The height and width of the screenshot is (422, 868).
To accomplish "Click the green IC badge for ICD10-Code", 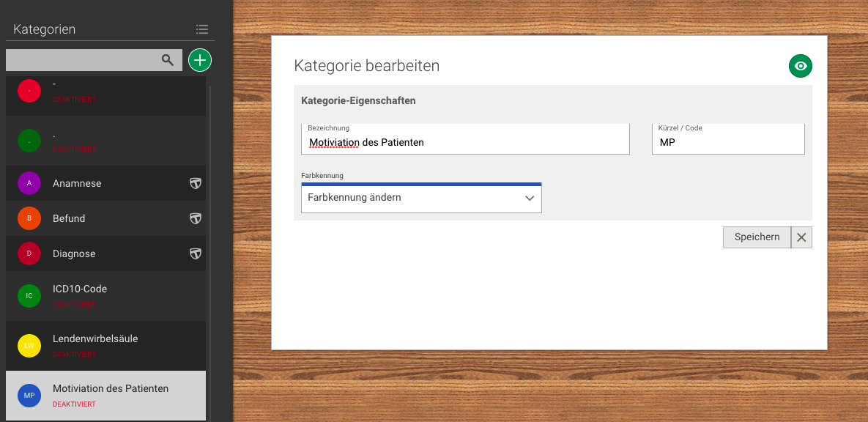I will (29, 296).
